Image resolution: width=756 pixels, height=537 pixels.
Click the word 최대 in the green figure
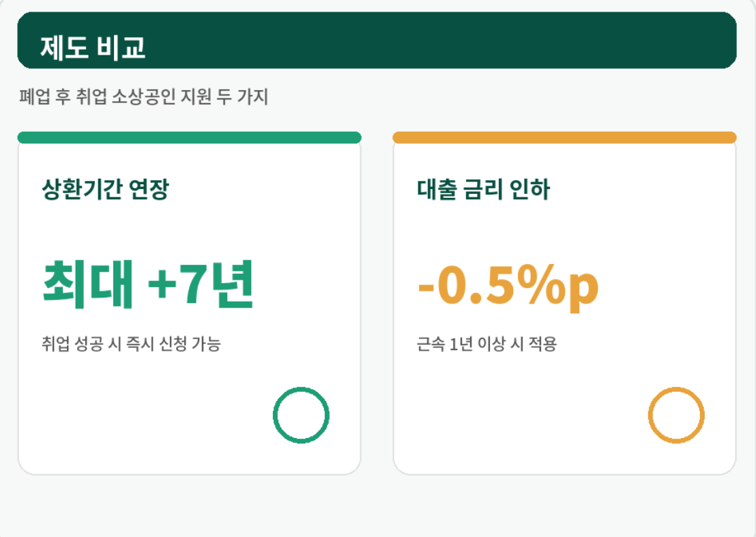click(x=88, y=284)
